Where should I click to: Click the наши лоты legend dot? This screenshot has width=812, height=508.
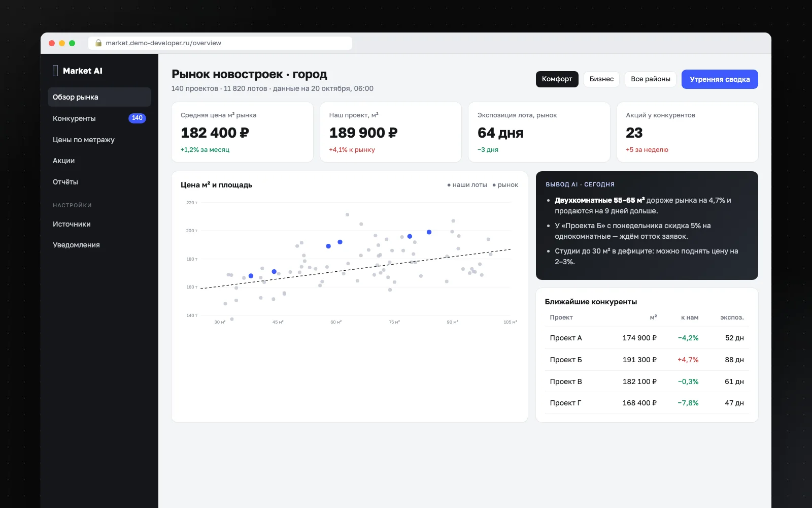tap(449, 185)
